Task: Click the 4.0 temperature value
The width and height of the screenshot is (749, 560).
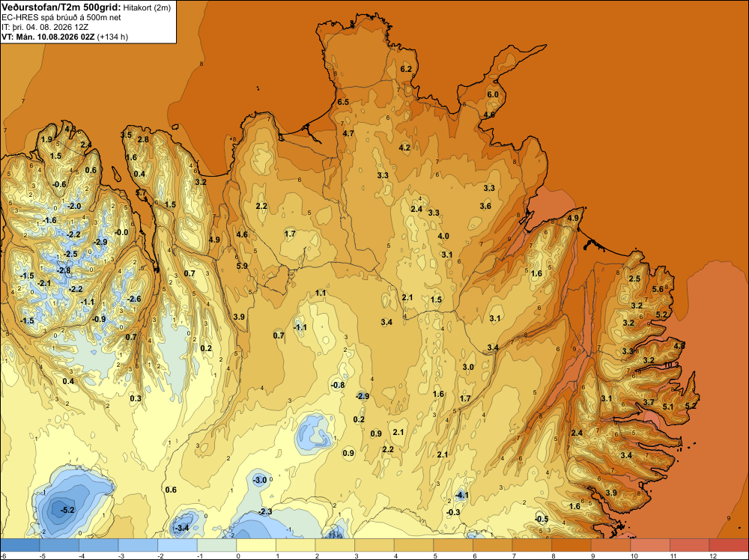Action: 443,236
